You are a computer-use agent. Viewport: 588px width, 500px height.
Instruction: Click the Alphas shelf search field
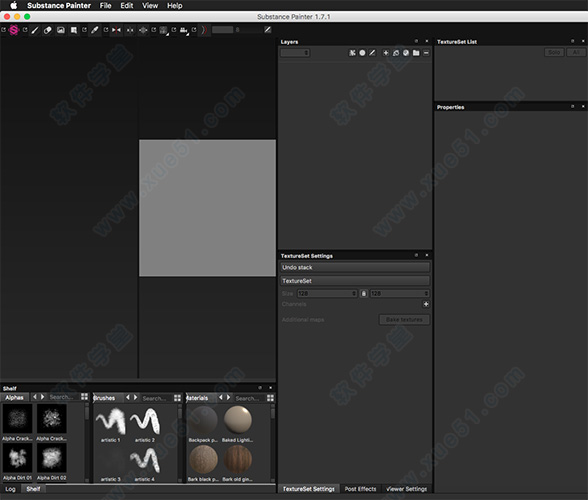click(63, 397)
